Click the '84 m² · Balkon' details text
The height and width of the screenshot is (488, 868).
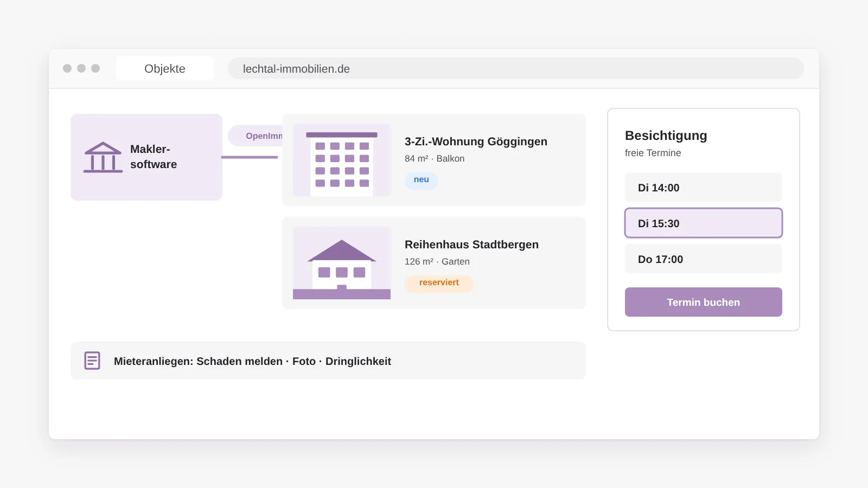coord(435,158)
